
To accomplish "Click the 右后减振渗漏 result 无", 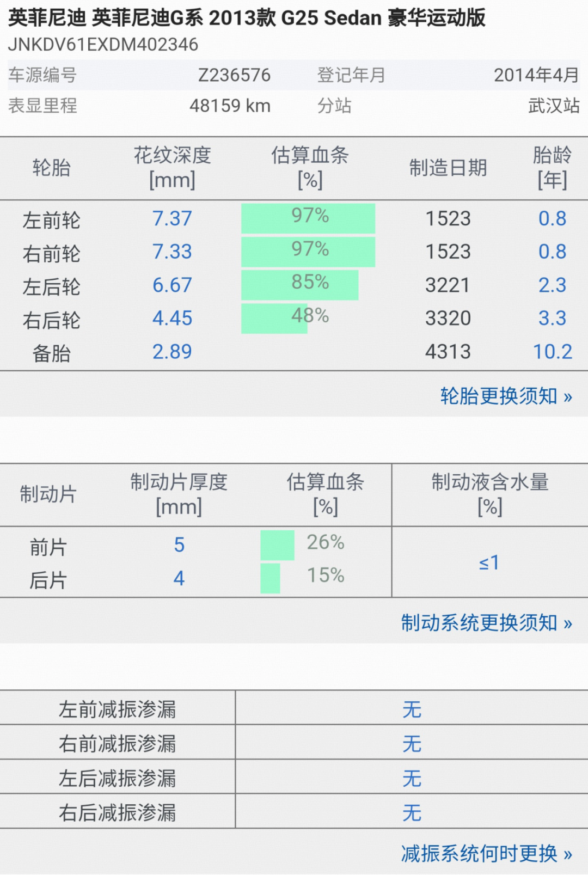I will (x=412, y=812).
